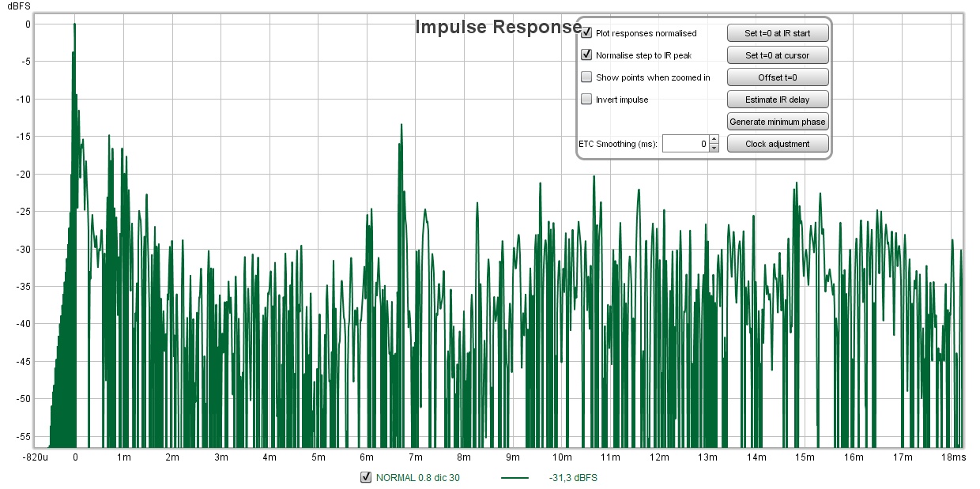Click the Offset t=0 button
980x489 pixels.
pyautogui.click(x=778, y=77)
